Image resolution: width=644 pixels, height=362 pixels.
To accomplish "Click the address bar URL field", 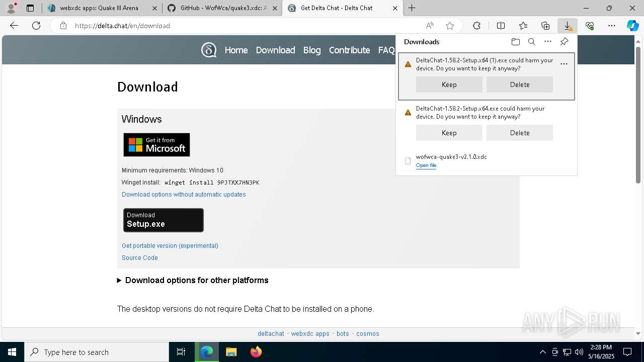I will coord(247,26).
